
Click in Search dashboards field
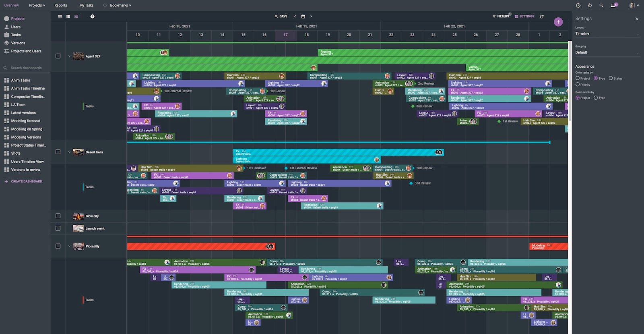(x=26, y=68)
